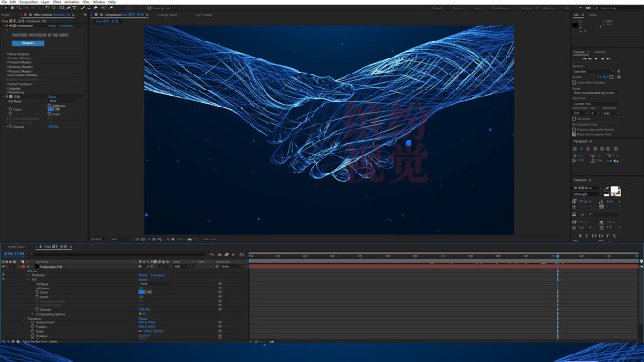Select the Puppet Pin tool
Viewport: 644px width, 362px height.
(x=111, y=8)
